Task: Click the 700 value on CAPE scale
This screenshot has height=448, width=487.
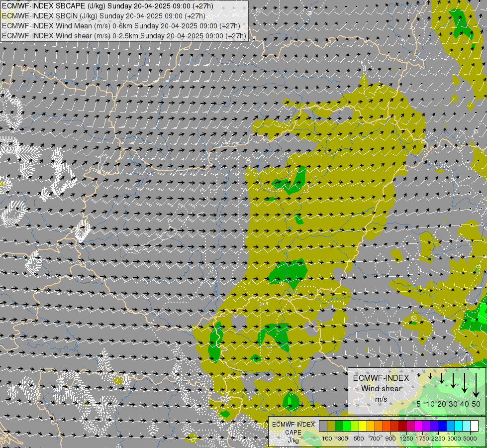Action: point(375,439)
